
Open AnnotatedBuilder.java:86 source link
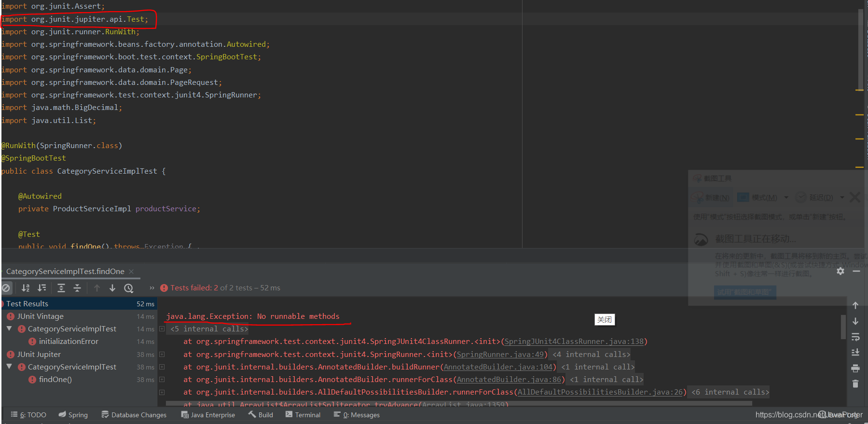coord(509,380)
